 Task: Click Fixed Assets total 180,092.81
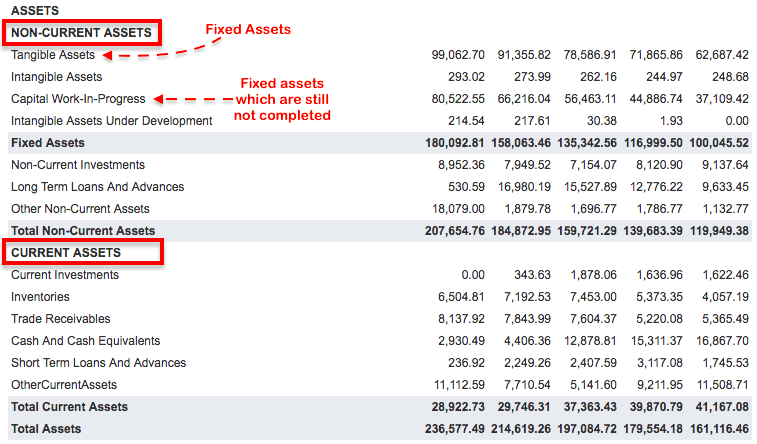454,143
